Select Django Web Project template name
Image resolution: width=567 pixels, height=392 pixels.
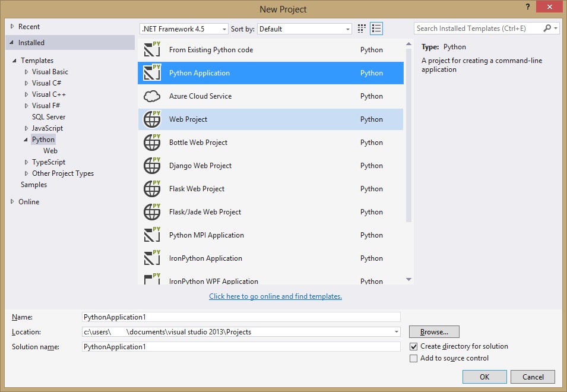[200, 166]
